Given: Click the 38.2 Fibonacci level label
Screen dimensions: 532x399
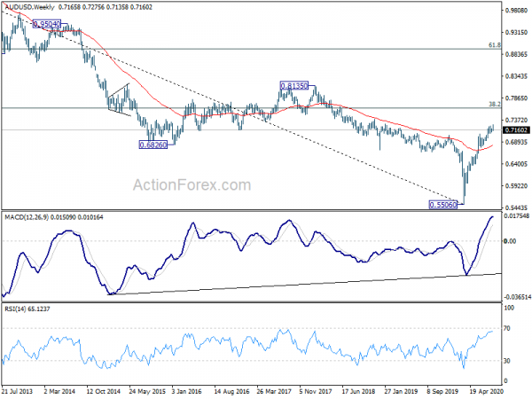Looking at the screenshot, I should (495, 104).
